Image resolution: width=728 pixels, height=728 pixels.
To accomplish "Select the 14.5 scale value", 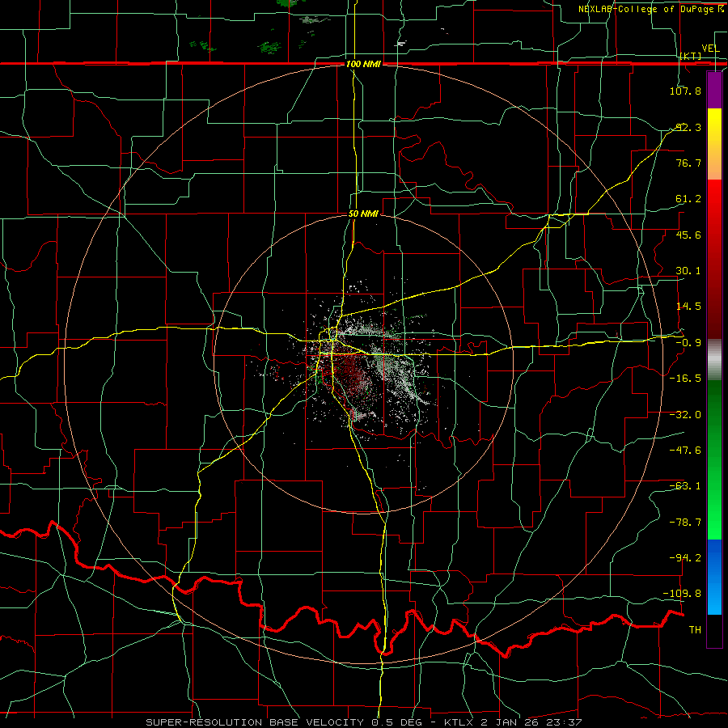I will point(688,307).
